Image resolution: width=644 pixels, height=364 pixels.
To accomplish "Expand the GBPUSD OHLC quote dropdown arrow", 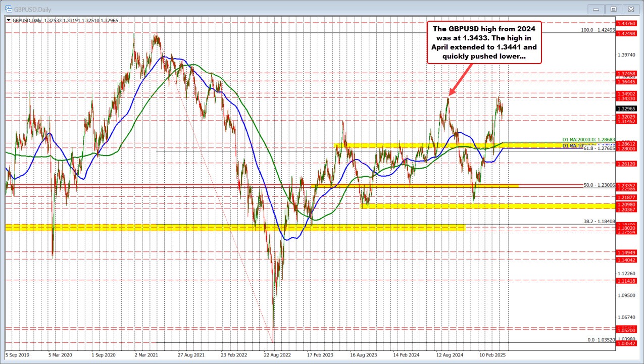I will pyautogui.click(x=9, y=21).
